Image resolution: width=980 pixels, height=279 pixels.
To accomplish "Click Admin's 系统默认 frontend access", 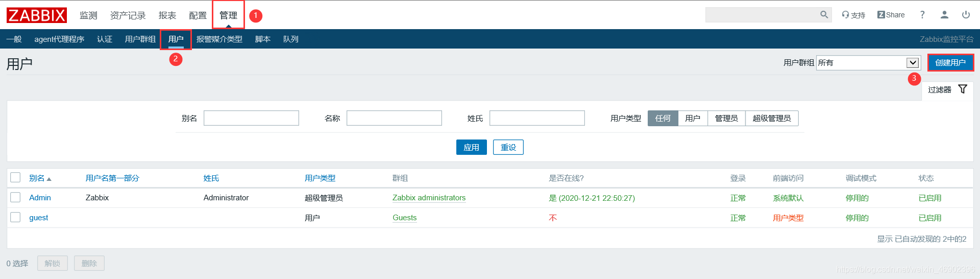I will click(788, 198).
